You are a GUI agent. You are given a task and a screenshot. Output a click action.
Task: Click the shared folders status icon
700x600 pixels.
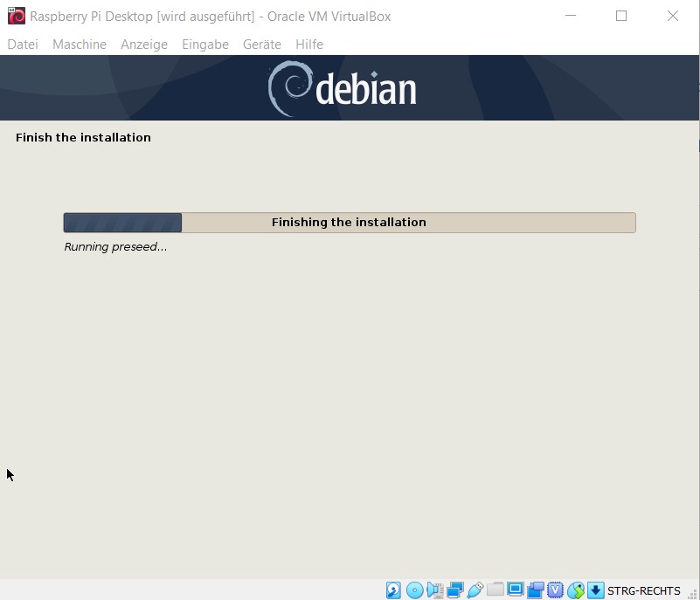[x=496, y=590]
